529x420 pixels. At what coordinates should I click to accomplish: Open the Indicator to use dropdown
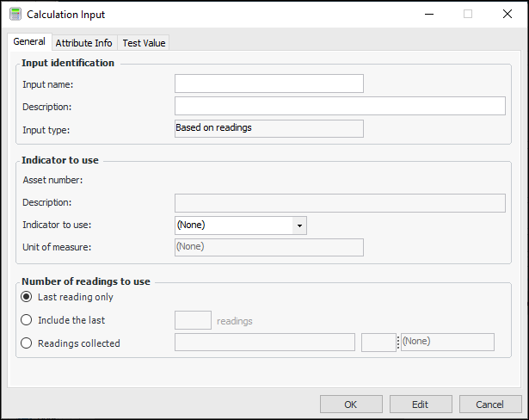299,225
